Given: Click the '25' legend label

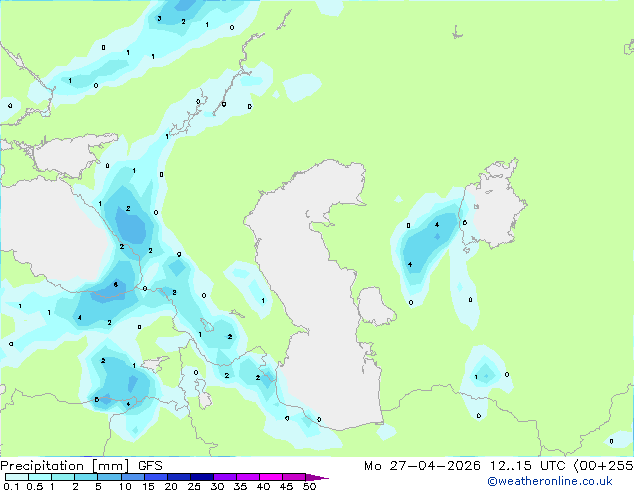Looking at the screenshot, I should (194, 486).
